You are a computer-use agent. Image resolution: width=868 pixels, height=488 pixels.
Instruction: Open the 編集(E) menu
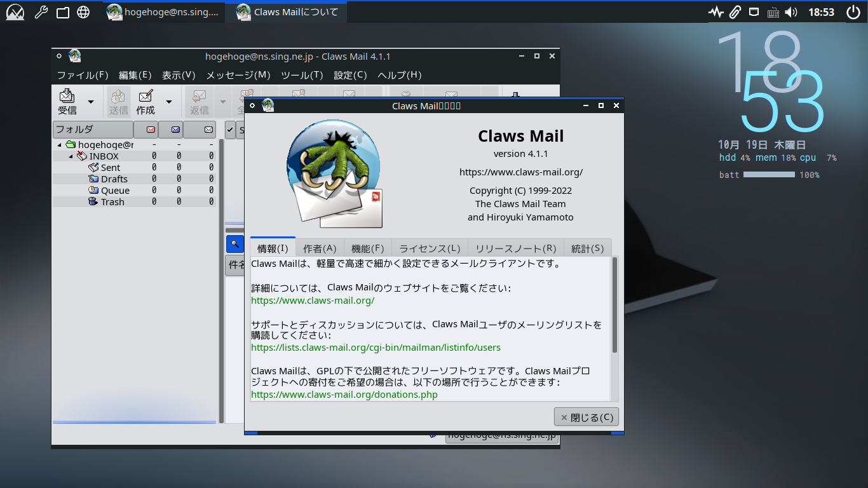point(135,75)
